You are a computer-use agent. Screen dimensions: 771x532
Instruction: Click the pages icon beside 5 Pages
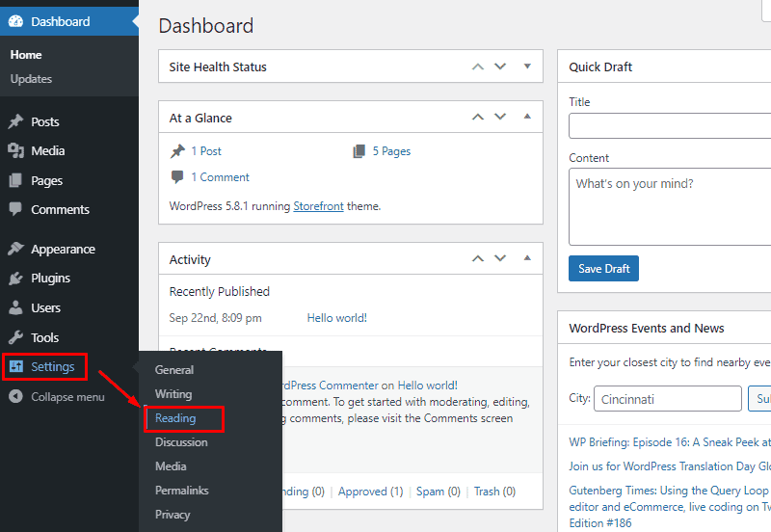tap(359, 151)
